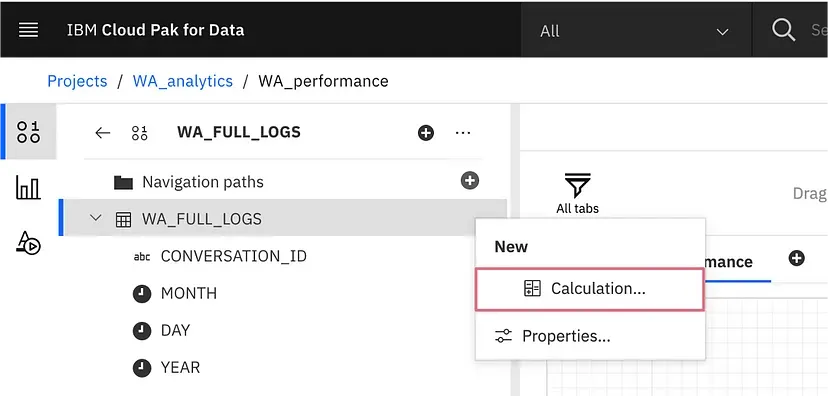828x396 pixels.
Task: Click the plus icon next to WA_FULL_LOGS header
Action: click(x=426, y=133)
